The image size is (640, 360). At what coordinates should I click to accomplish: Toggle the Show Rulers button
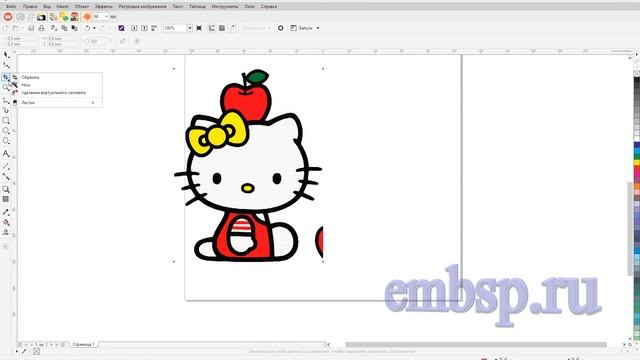212,28
